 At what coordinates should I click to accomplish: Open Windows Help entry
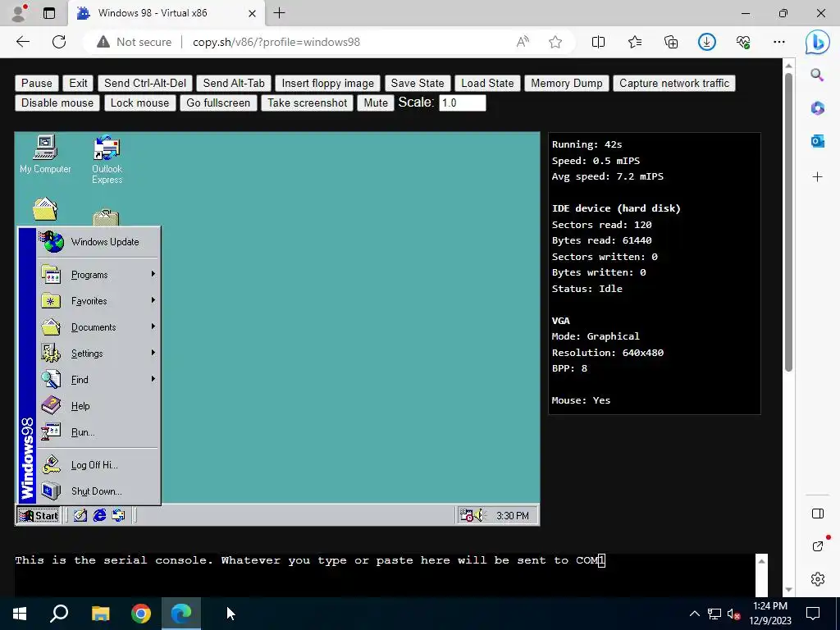(98, 406)
